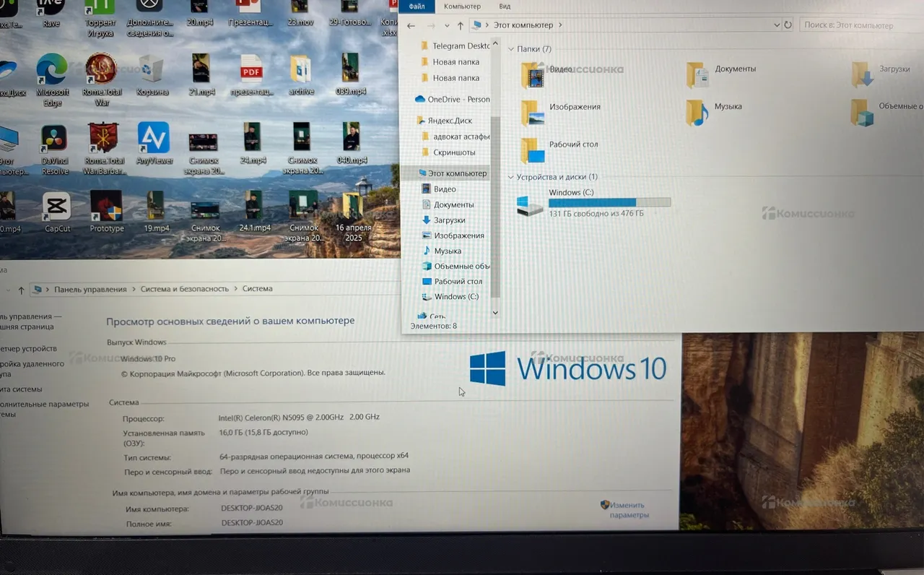Open the PDF презентац... file icon
The image size is (924, 575).
click(x=252, y=74)
